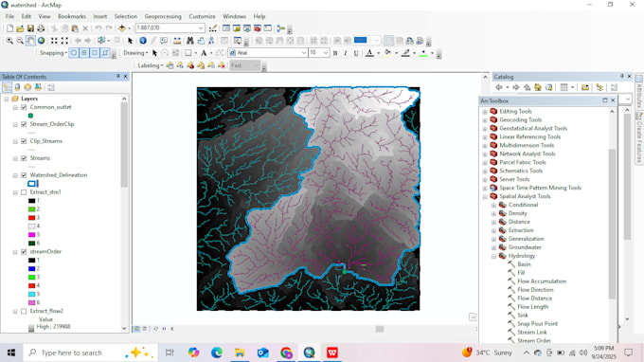The height and width of the screenshot is (362, 644).
Task: Toggle italic text in the Drawing toolbar
Action: [x=346, y=53]
